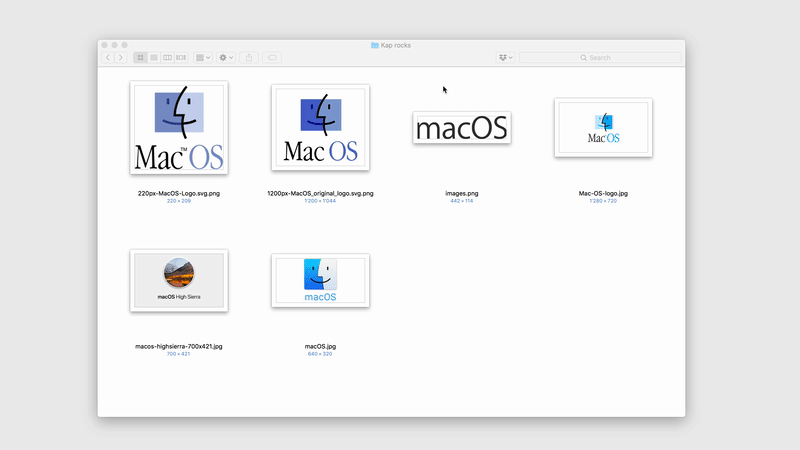This screenshot has width=800, height=450.
Task: Select the Mac-OS-logo.jpg thumbnail
Action: click(x=603, y=128)
